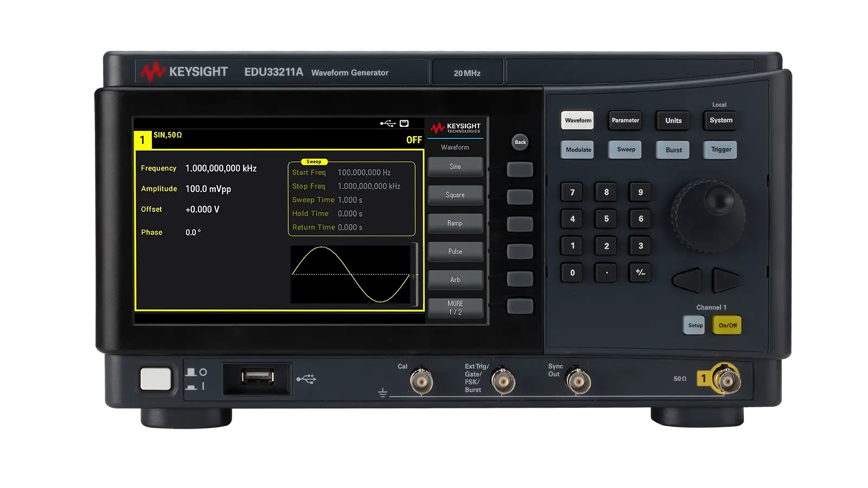The image size is (868, 488).
Task: Click the OFF output status text
Action: (x=414, y=140)
